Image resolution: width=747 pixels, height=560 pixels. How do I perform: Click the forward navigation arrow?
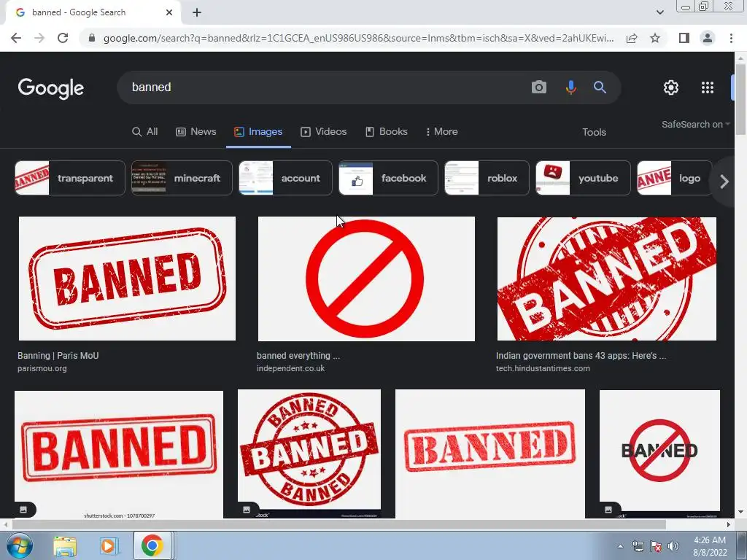point(39,38)
